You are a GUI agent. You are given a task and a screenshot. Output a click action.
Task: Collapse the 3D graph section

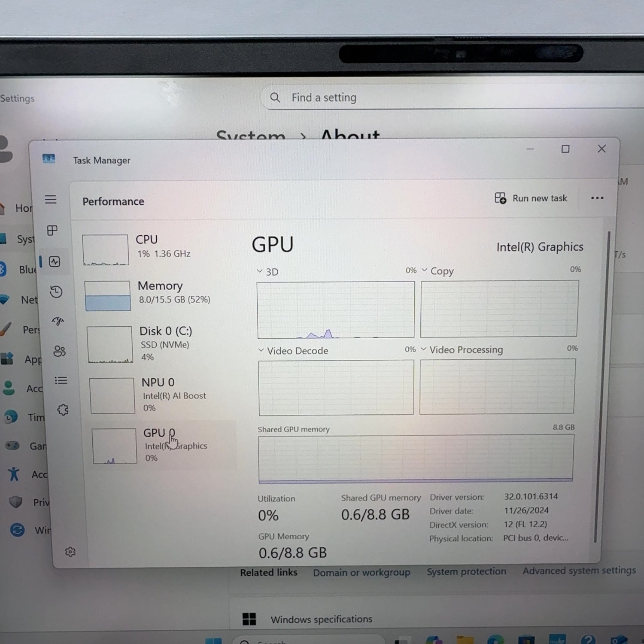(259, 271)
